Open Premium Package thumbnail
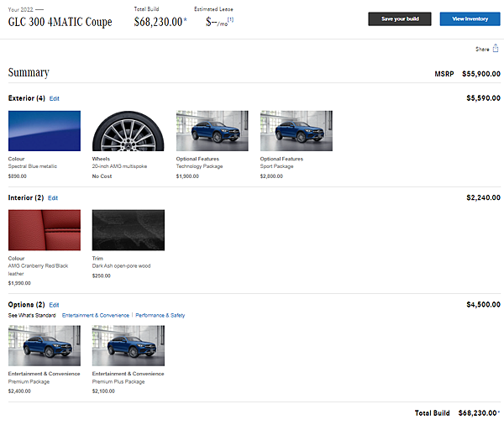The image size is (504, 425). pyautogui.click(x=45, y=345)
